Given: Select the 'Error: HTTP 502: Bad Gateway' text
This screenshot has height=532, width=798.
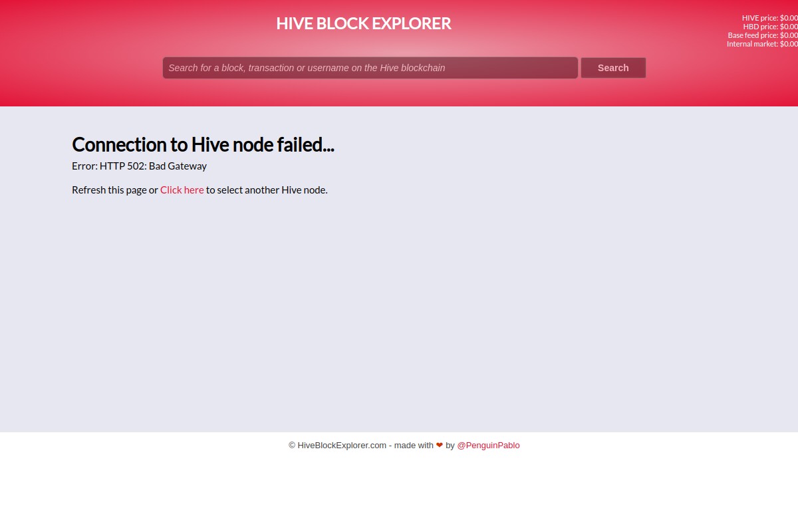Looking at the screenshot, I should coord(139,166).
